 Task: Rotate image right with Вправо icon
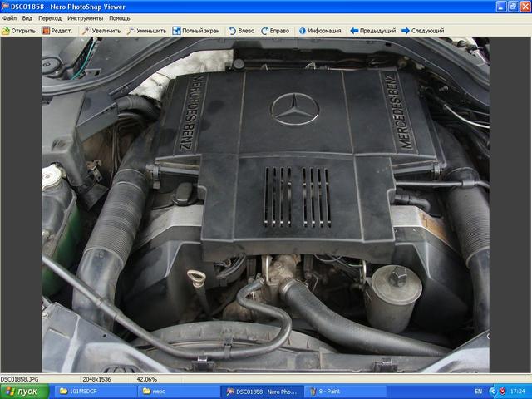[x=264, y=31]
